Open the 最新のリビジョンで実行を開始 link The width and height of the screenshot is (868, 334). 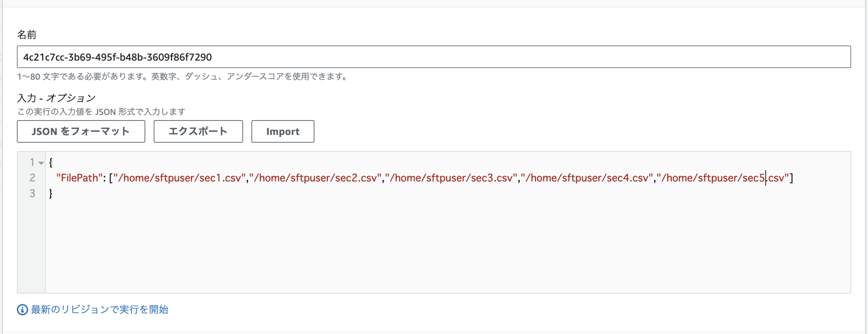click(x=100, y=310)
